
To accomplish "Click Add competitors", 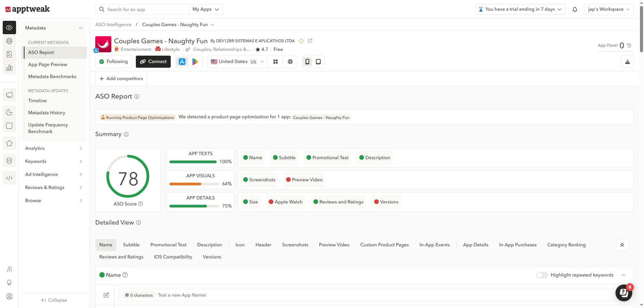I will click(x=121, y=79).
